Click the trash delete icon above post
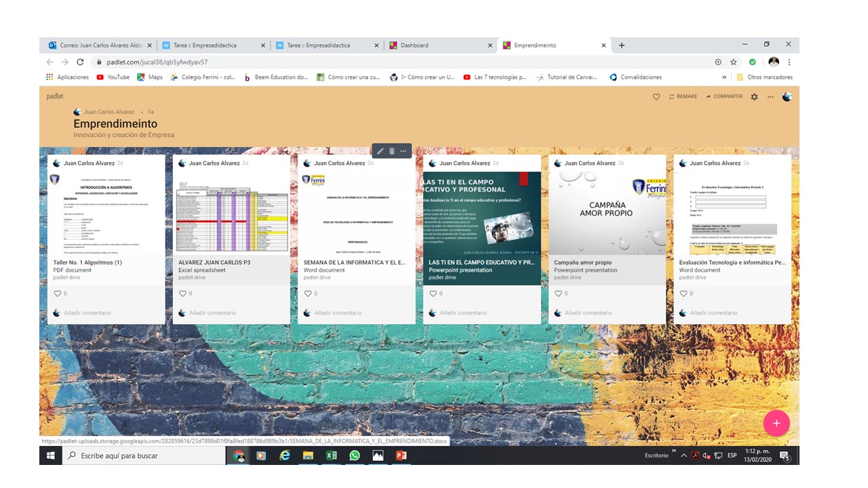 [392, 151]
